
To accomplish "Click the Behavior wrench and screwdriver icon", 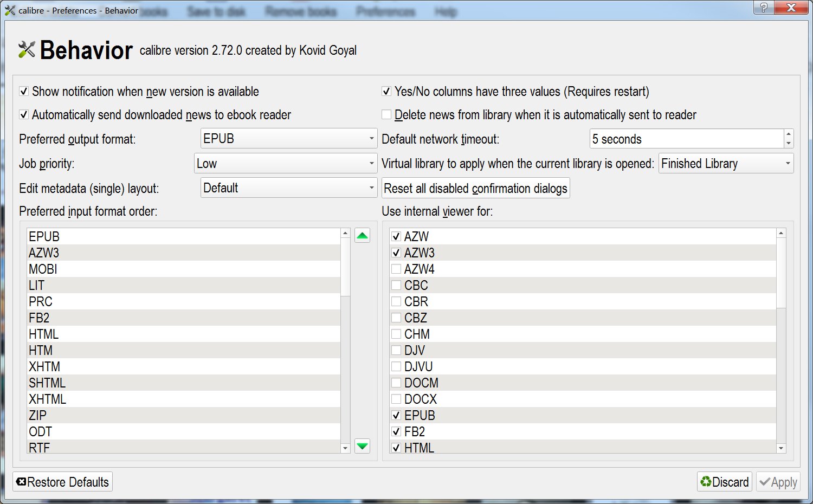I will [x=27, y=50].
